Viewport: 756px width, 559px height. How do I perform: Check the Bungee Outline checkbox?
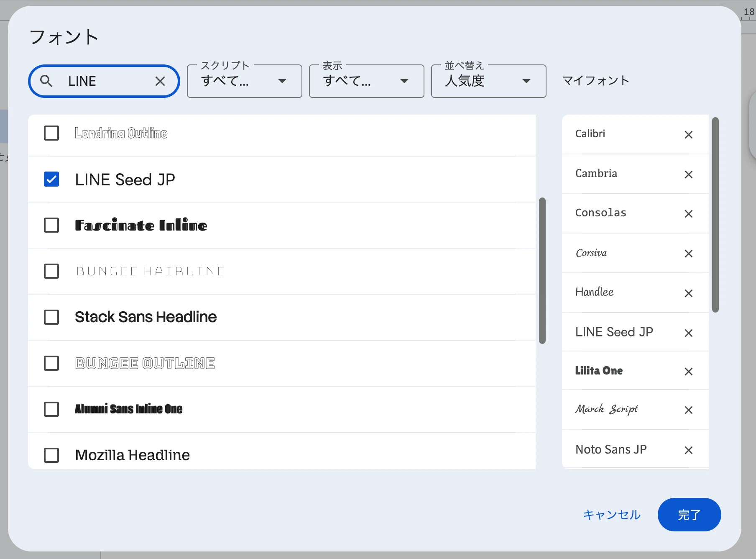pos(51,363)
